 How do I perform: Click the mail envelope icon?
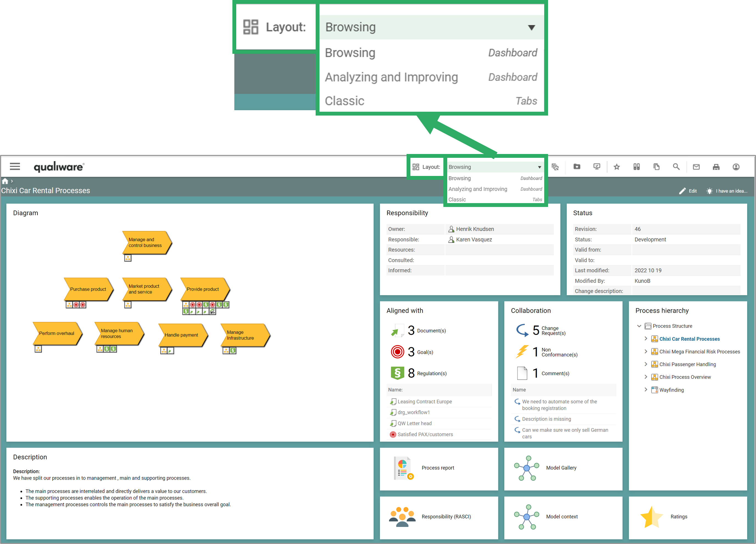click(x=696, y=167)
